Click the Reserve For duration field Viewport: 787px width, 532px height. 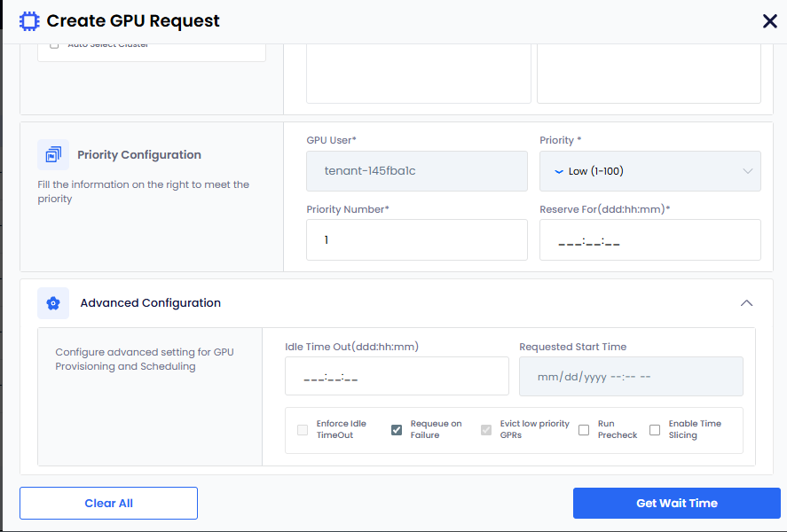(x=649, y=240)
